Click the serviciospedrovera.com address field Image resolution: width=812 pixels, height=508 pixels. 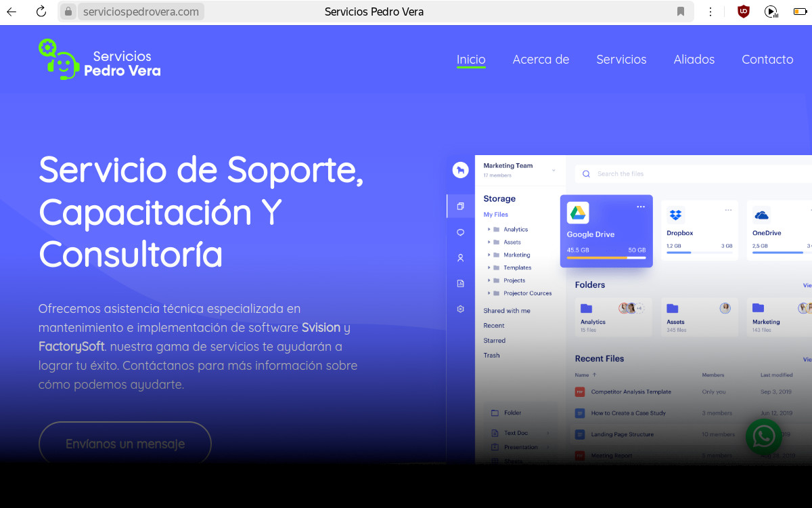[141, 12]
